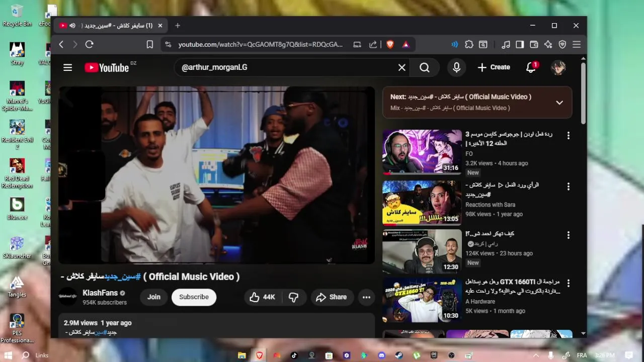Image resolution: width=644 pixels, height=362 pixels.
Task: Click the page vertical scrollbar
Action: click(583, 93)
